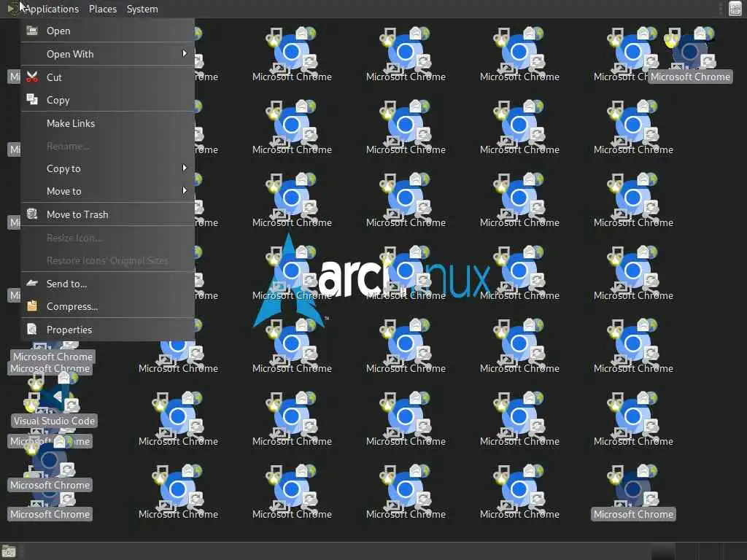Expand the Move to submenu

pos(108,192)
